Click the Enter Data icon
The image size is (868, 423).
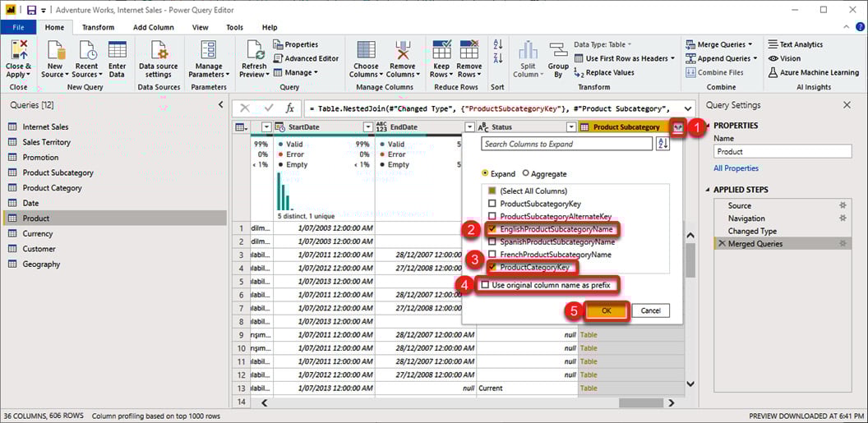[x=117, y=50]
